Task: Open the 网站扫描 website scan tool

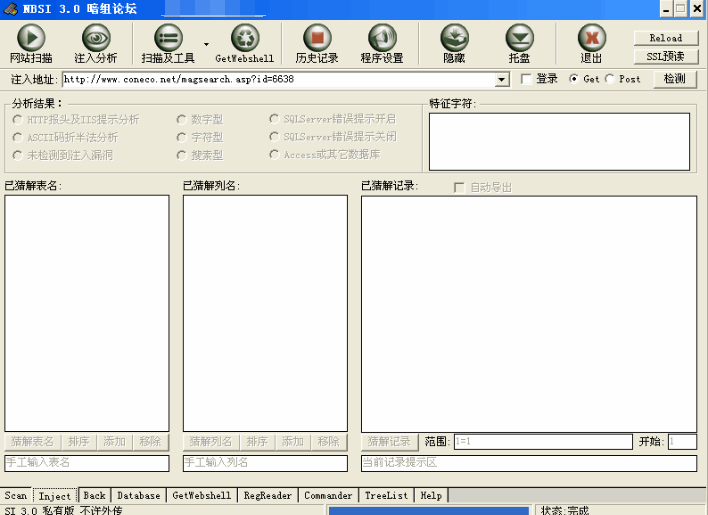Action: tap(31, 44)
